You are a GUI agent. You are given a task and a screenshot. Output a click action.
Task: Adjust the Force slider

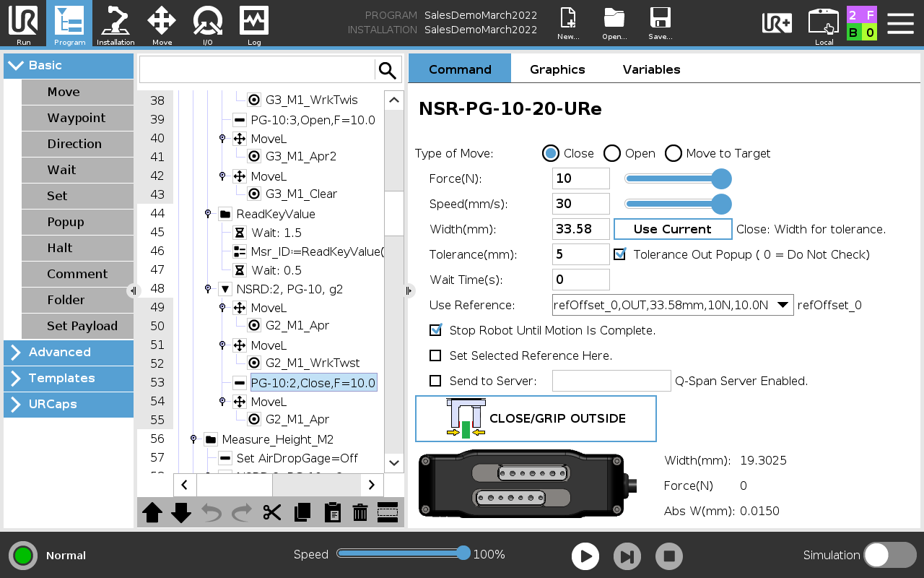pyautogui.click(x=678, y=178)
